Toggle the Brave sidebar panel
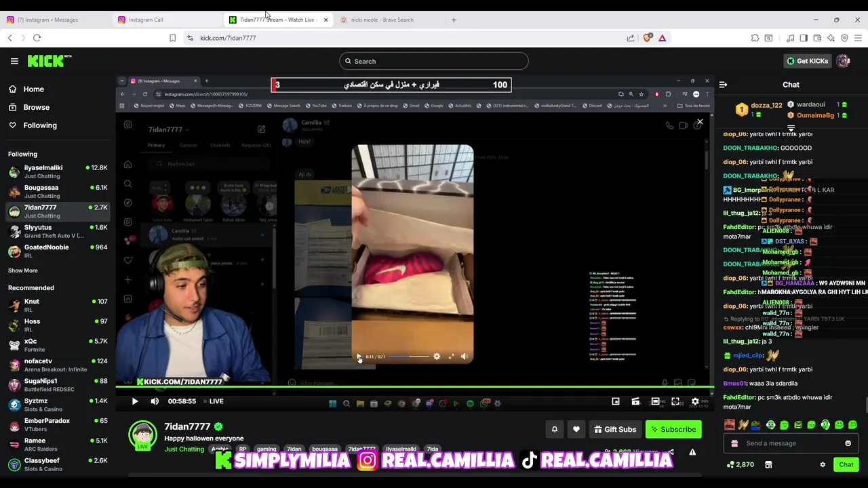This screenshot has width=868, height=488. 804,38
